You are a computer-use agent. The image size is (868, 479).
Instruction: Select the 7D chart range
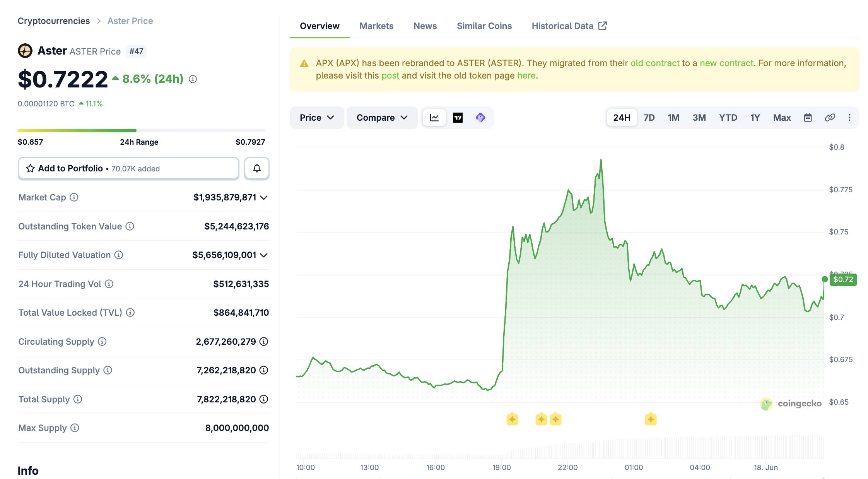pos(649,118)
